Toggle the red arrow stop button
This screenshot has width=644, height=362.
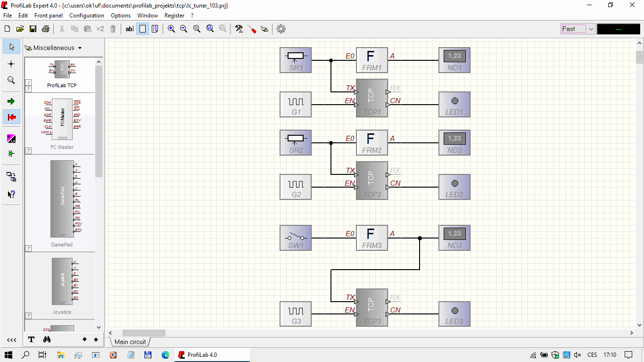coord(11,117)
